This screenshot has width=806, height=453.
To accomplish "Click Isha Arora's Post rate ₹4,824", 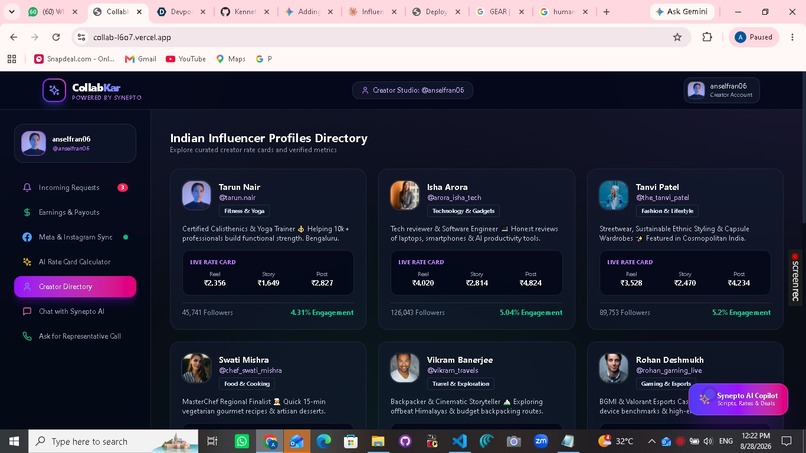I will pyautogui.click(x=530, y=283).
